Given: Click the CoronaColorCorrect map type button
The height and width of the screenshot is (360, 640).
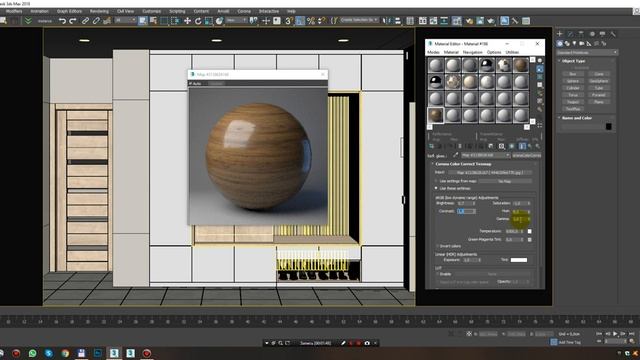Looking at the screenshot, I should 527,156.
